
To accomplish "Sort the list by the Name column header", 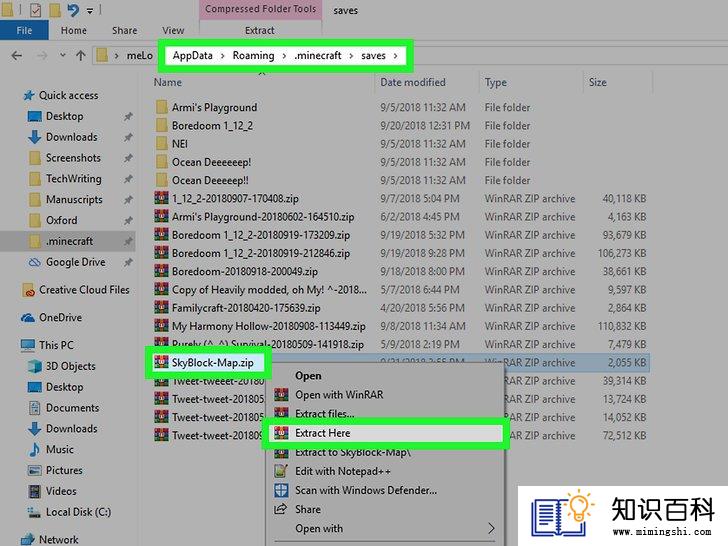I will click(x=168, y=82).
